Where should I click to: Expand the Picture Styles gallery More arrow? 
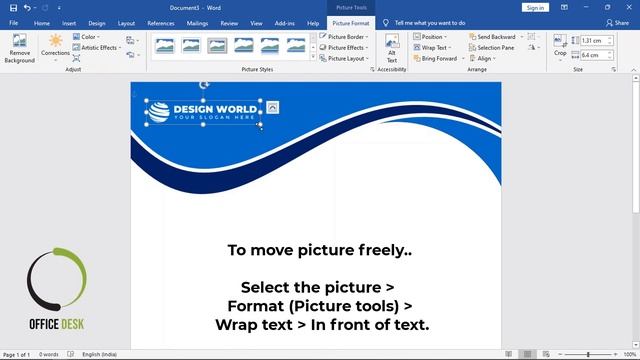[313, 57]
